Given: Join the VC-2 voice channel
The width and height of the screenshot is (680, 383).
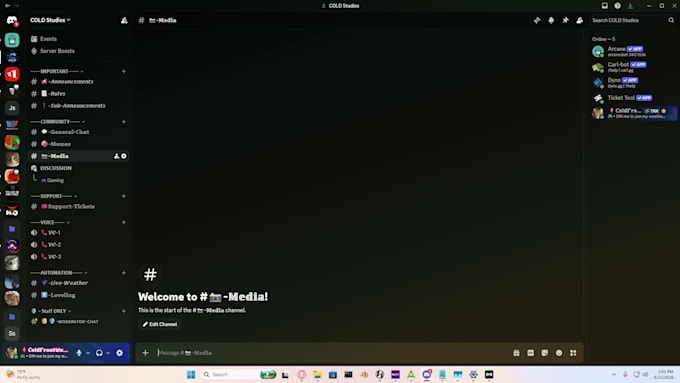Looking at the screenshot, I should pyautogui.click(x=78, y=245).
